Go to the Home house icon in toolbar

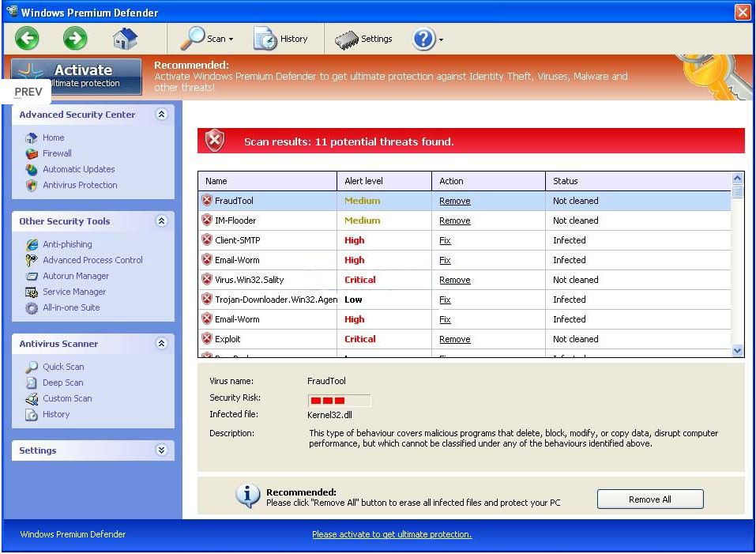point(125,38)
